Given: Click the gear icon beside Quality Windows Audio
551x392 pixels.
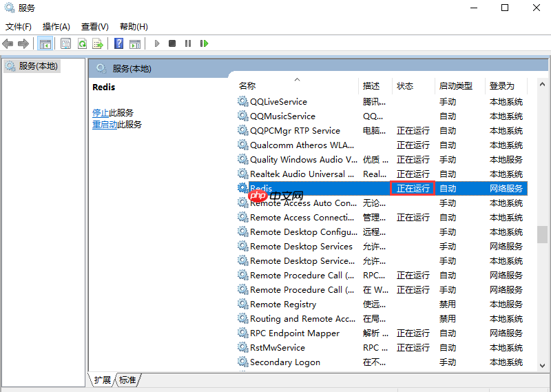Looking at the screenshot, I should [243, 159].
